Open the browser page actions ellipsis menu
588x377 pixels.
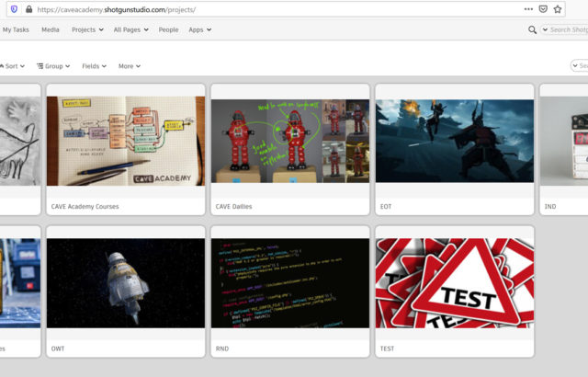click(x=527, y=8)
